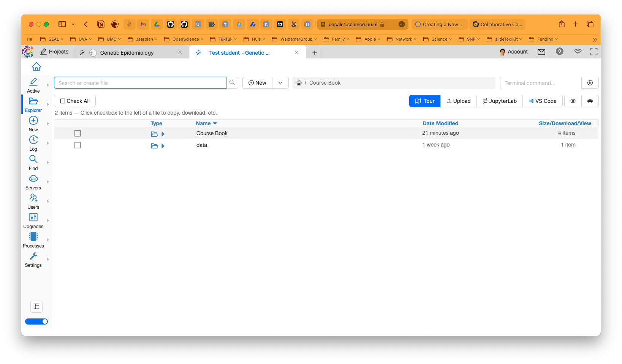Screen dimensions: 622x364
Task: Toggle fullscreen mode icon
Action: click(594, 52)
